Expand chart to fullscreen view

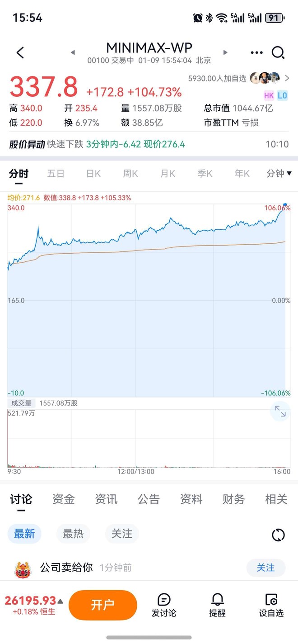(x=280, y=411)
